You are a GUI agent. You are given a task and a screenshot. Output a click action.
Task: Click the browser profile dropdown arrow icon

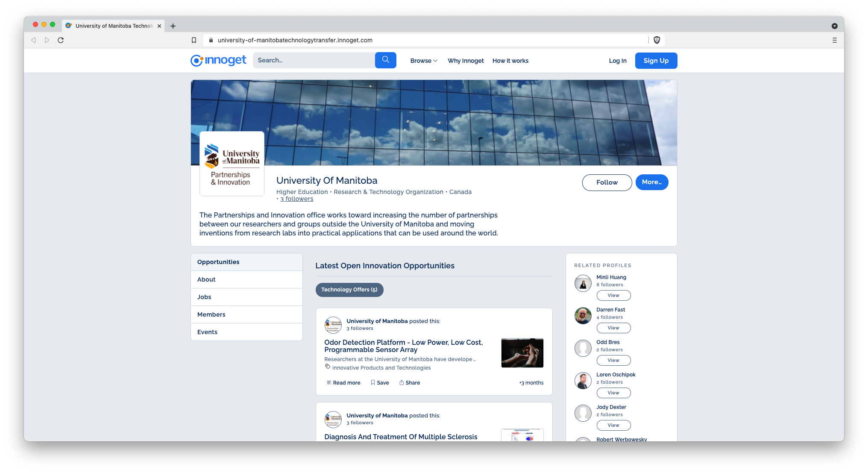(x=834, y=26)
